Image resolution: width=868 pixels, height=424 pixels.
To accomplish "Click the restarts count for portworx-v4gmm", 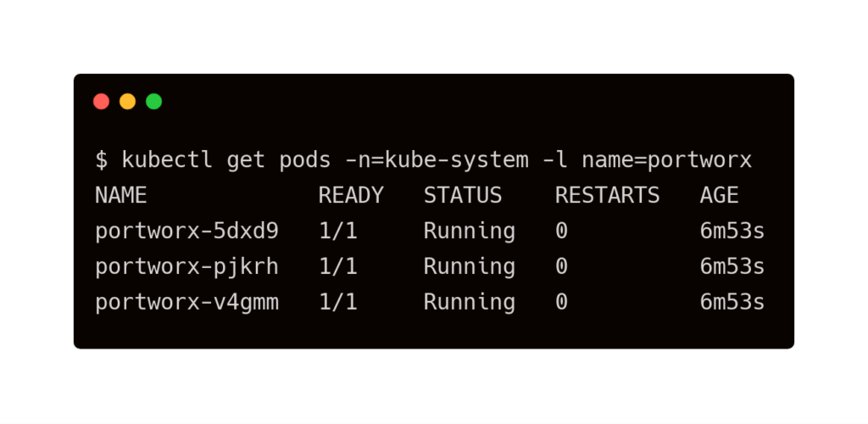I will (561, 302).
